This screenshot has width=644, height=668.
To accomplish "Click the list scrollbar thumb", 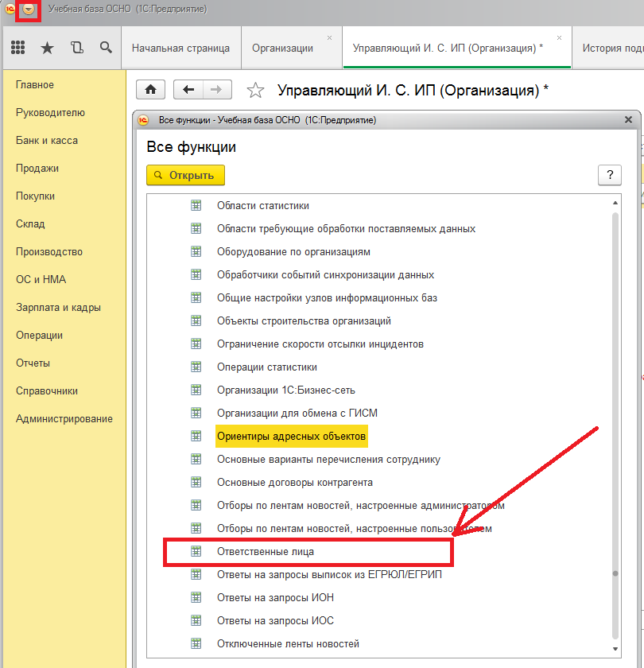I will [615, 573].
